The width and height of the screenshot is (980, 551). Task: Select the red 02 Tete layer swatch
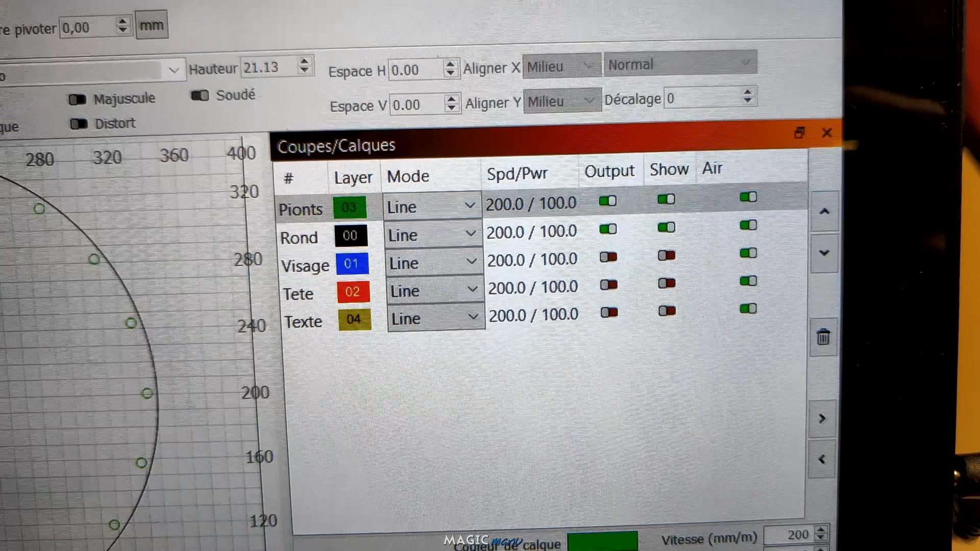pyautogui.click(x=352, y=291)
